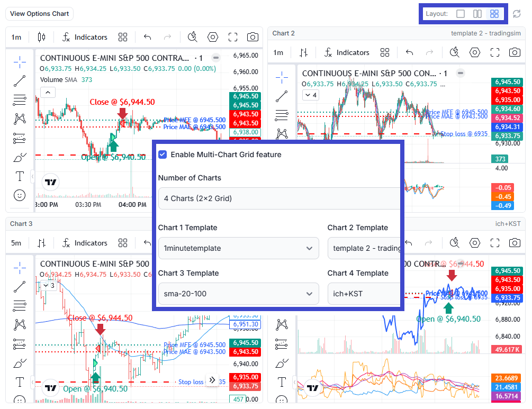Image resolution: width=532 pixels, height=409 pixels.
Task: Open the Chart 3 Template dropdown
Action: [238, 294]
